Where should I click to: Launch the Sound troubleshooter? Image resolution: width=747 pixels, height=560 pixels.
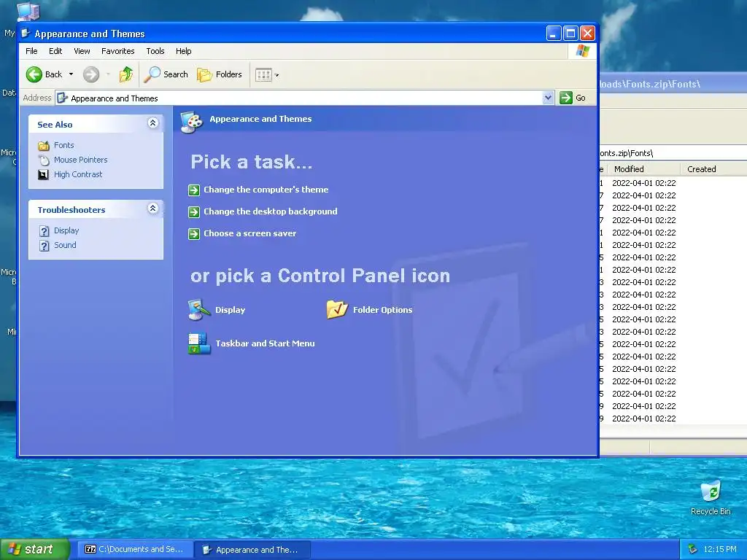65,245
